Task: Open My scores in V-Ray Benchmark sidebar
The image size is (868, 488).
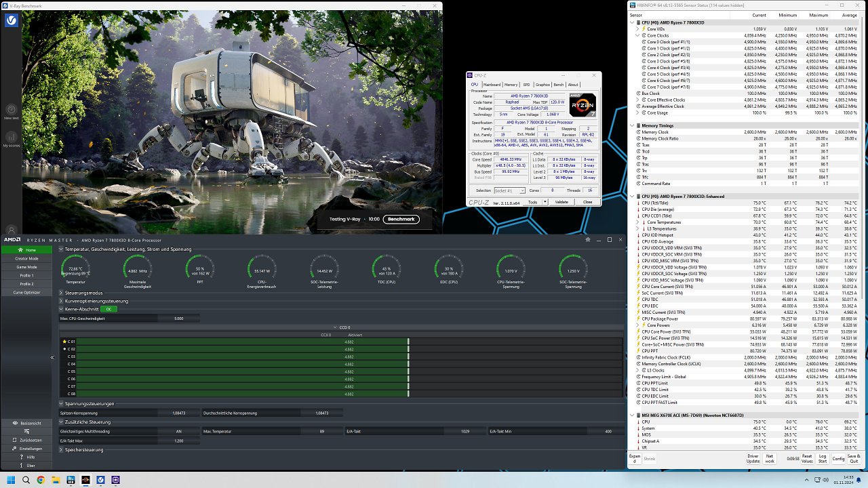Action: [x=11, y=139]
